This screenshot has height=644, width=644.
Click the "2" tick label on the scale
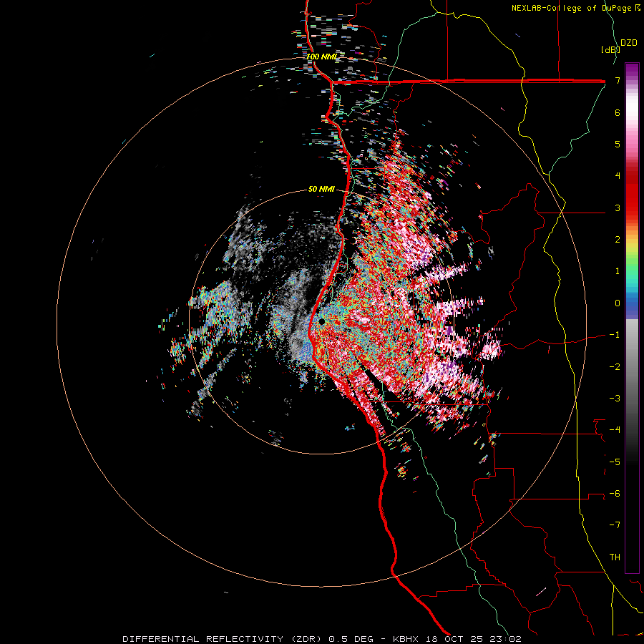point(618,240)
